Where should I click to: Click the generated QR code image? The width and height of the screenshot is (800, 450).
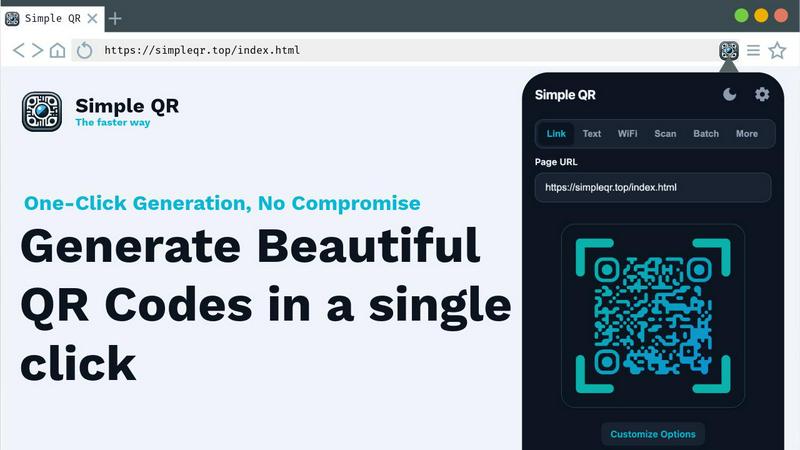click(653, 316)
